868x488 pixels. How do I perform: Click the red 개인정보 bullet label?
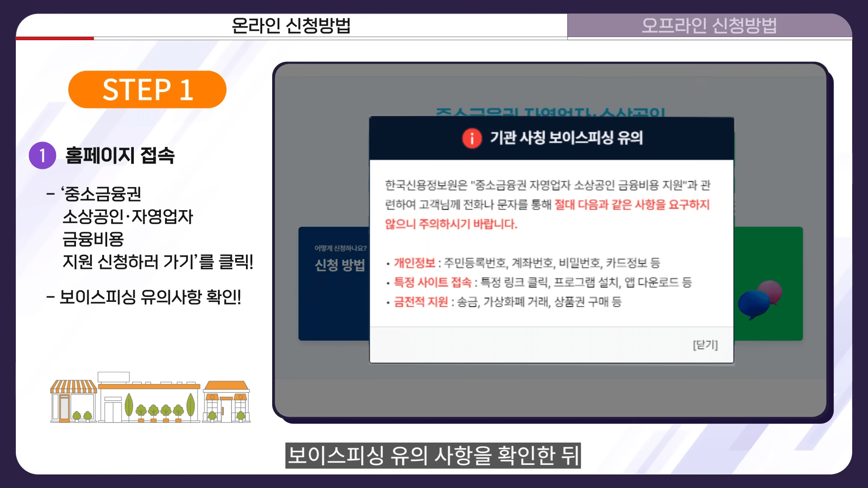click(414, 263)
